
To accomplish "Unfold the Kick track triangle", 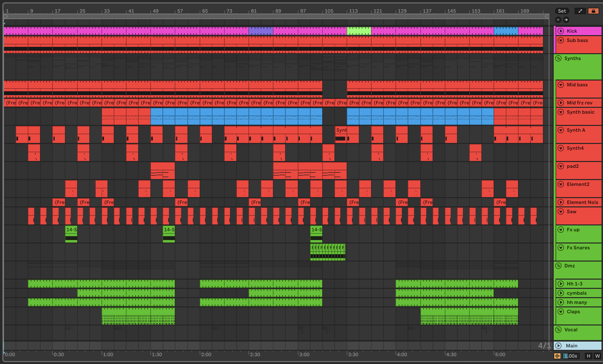I will [x=561, y=31].
